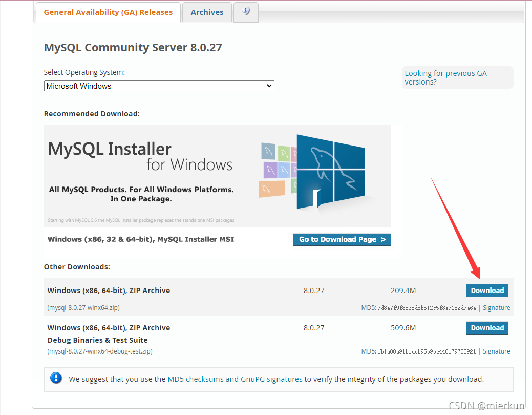Image resolution: width=532 pixels, height=415 pixels.
Task: Expand the Select Operating System dropdown
Action: coord(159,86)
